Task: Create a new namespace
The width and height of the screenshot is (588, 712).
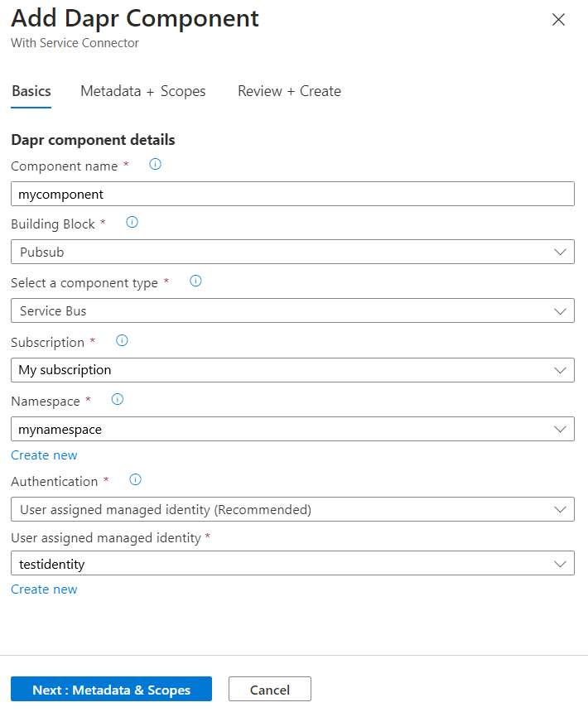Action: tap(44, 455)
